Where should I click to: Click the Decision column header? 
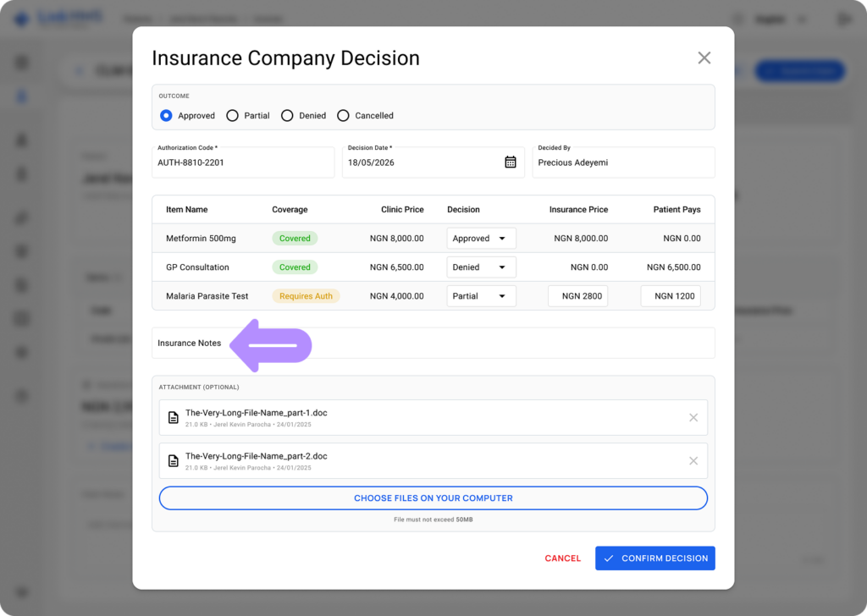463,209
